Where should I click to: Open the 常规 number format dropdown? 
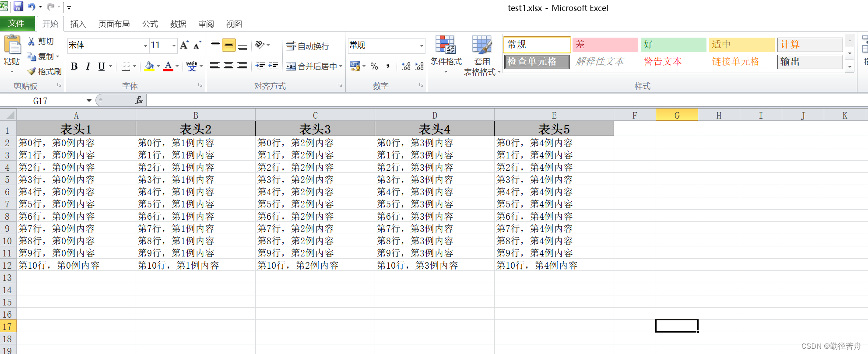(422, 46)
